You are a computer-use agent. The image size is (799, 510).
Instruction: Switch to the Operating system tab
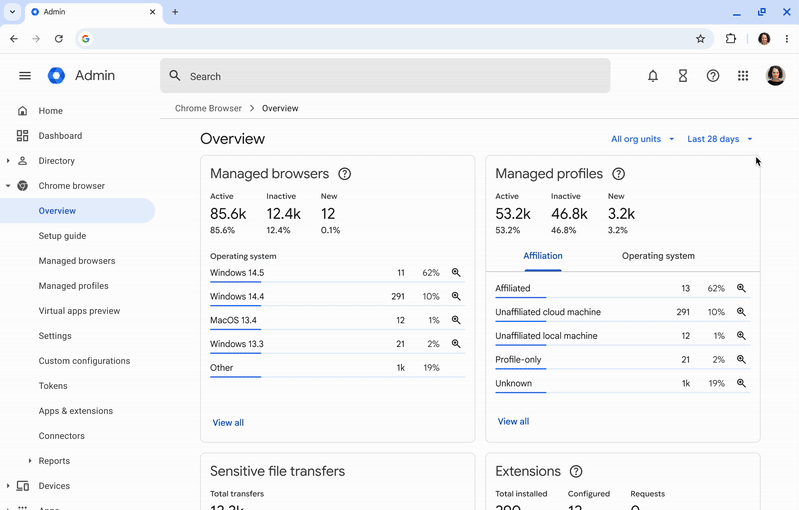tap(658, 256)
